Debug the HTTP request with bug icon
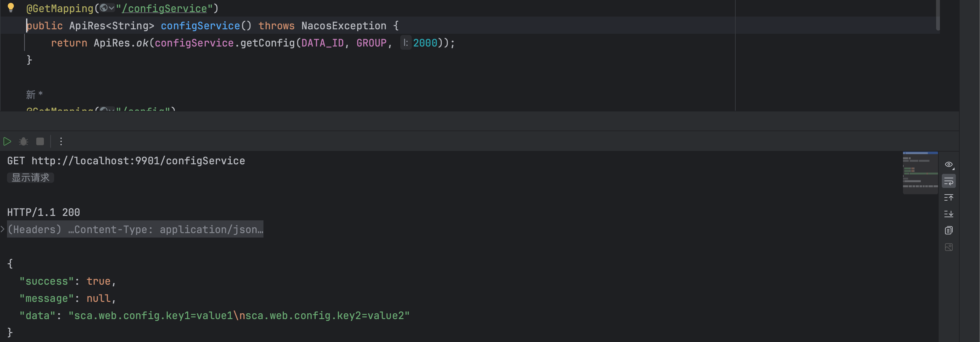This screenshot has width=980, height=342. (24, 142)
